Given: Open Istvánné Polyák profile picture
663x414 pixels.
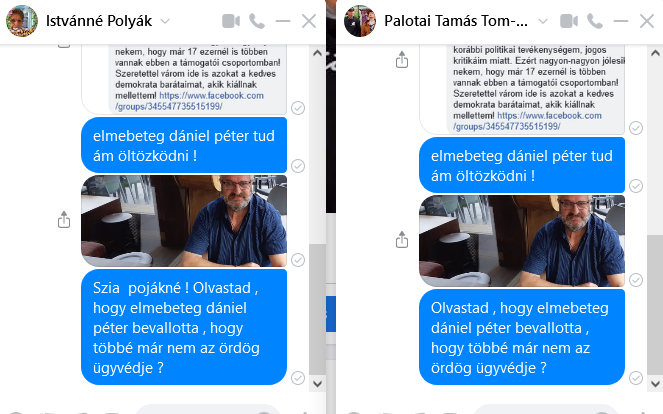Looking at the screenshot, I should pyautogui.click(x=22, y=21).
